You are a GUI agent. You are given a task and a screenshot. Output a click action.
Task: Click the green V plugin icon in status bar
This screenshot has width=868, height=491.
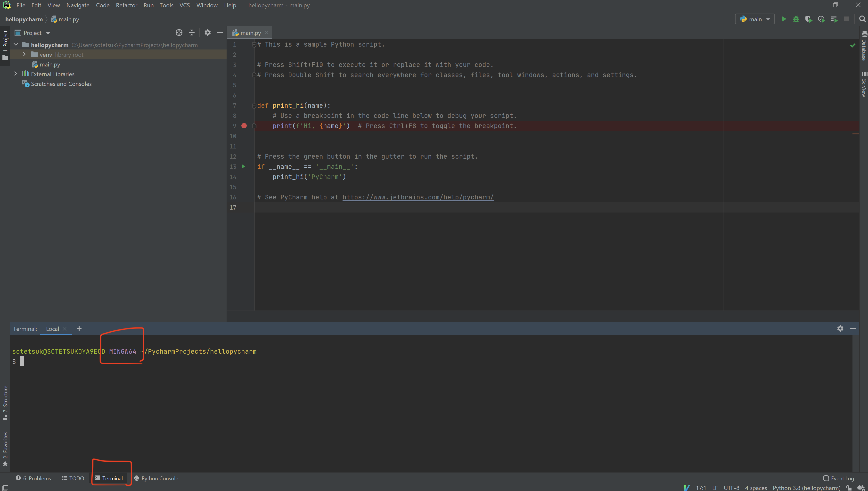(687, 488)
